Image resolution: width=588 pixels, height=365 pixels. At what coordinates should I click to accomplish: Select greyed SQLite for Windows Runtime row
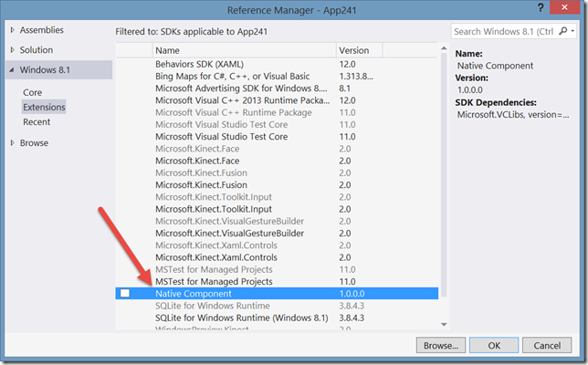[277, 306]
